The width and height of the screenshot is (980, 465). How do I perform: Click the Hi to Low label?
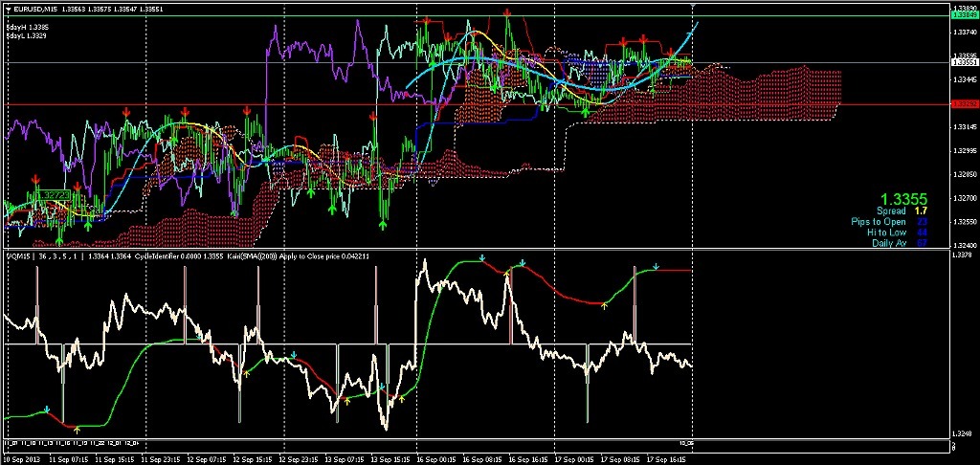(886, 232)
